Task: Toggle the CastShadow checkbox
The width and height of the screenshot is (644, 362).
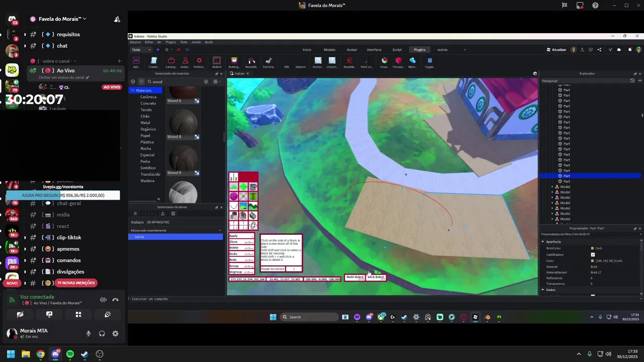Action: (x=593, y=254)
